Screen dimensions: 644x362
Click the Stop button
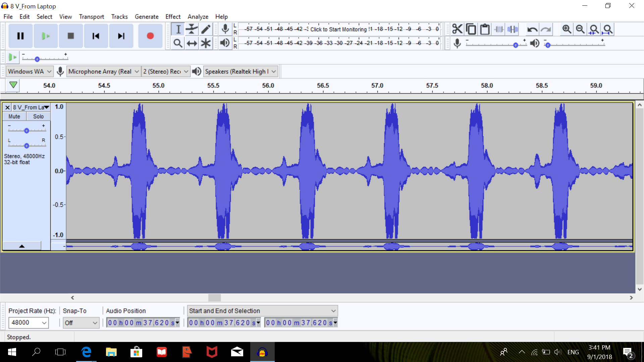click(70, 36)
